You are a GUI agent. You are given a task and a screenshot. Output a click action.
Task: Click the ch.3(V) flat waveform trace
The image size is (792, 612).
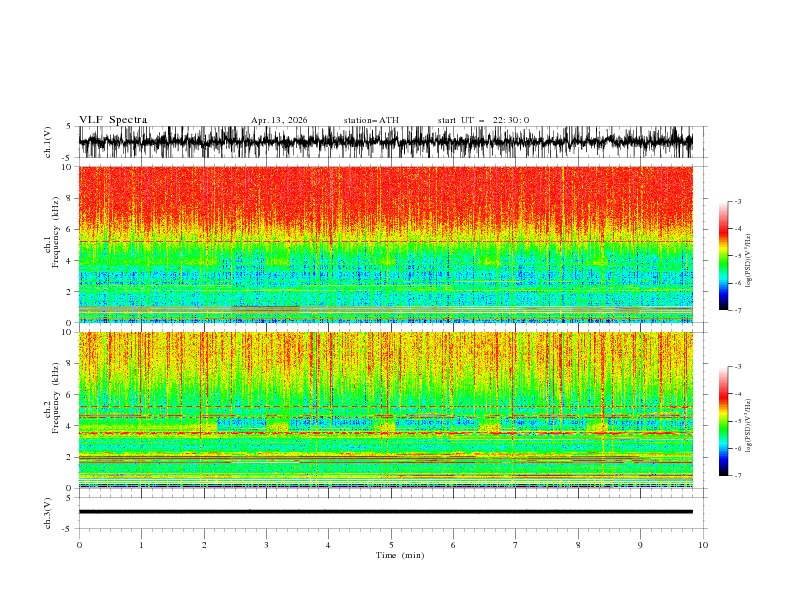click(386, 512)
